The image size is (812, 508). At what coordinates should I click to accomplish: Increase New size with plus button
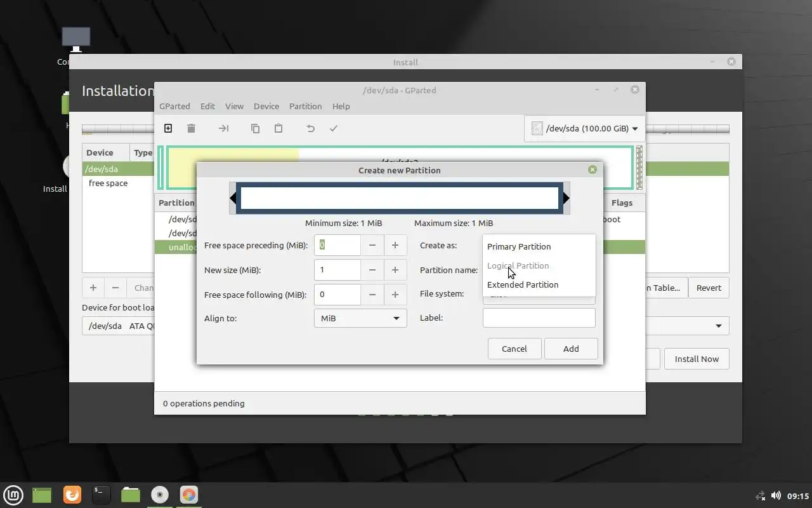point(395,270)
